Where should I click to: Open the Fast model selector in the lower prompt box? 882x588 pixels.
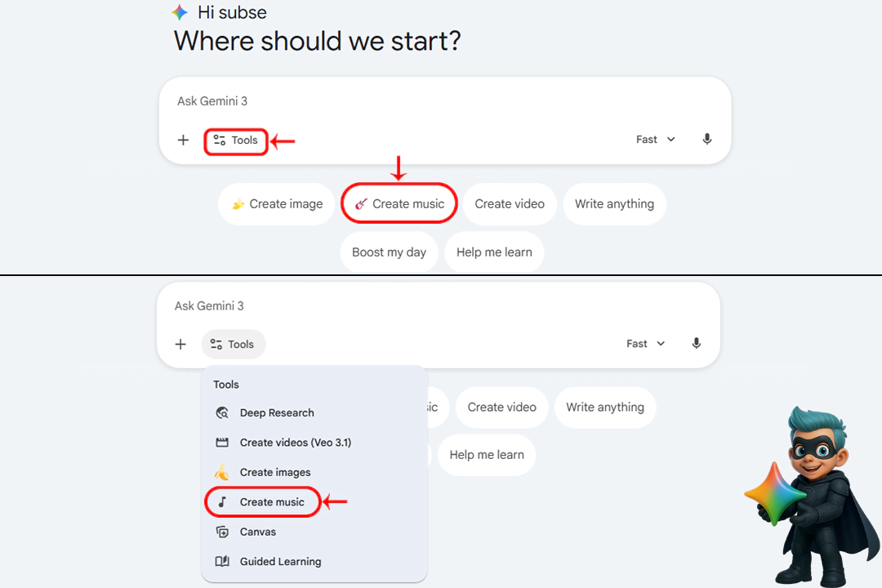click(645, 344)
